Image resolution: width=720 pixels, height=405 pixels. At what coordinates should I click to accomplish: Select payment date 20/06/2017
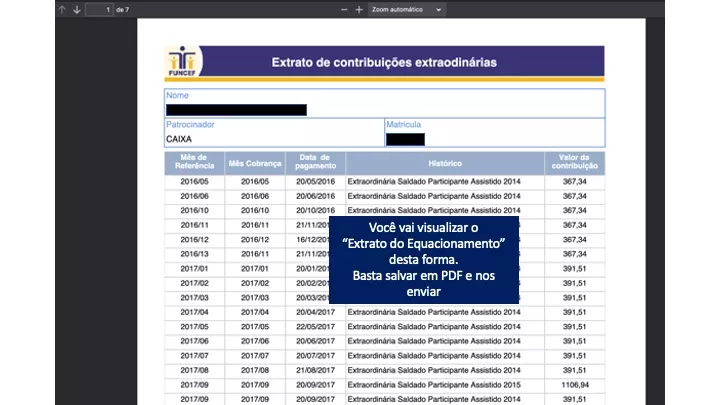315,341
